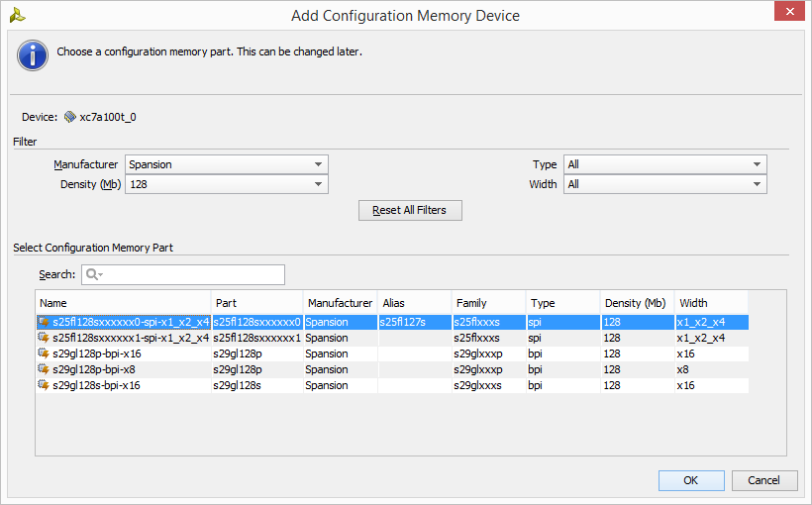
Task: Confirm with the OK button
Action: pyautogui.click(x=691, y=480)
